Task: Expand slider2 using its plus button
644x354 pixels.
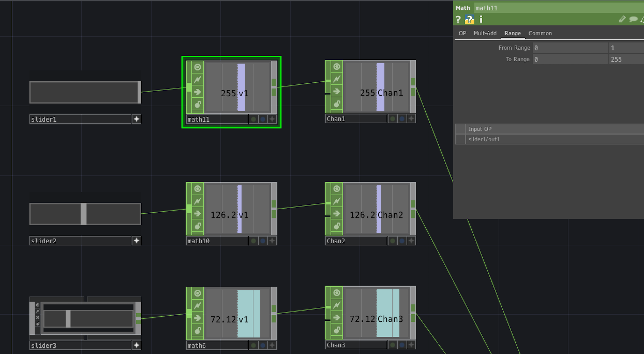Action: point(136,241)
